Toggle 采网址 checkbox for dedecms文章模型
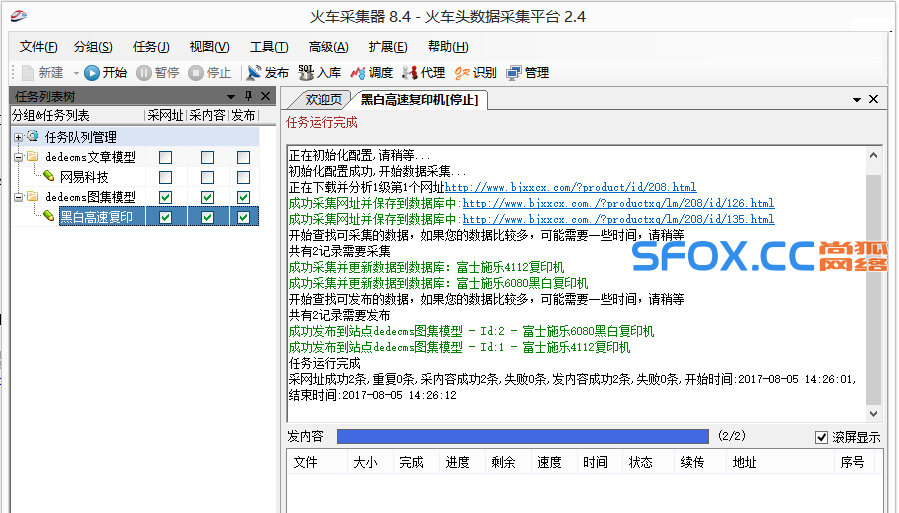This screenshot has width=899, height=513. click(165, 157)
